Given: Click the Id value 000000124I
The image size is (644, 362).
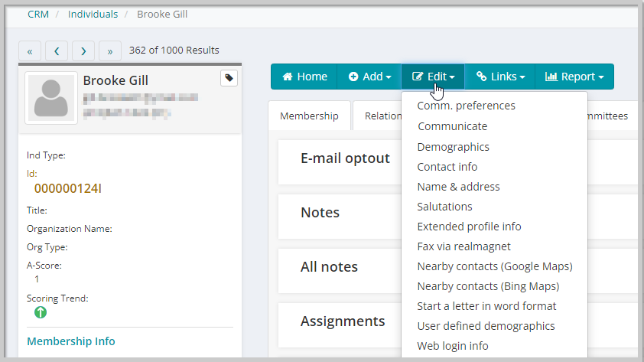Looking at the screenshot, I should 68,188.
